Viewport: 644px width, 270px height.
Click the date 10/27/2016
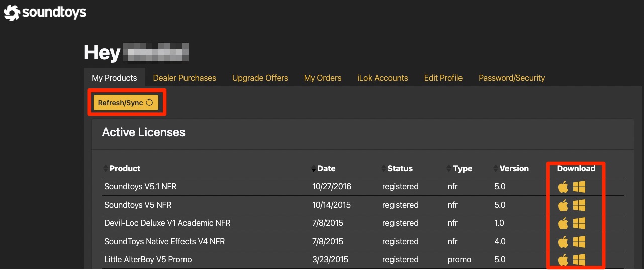tap(332, 186)
